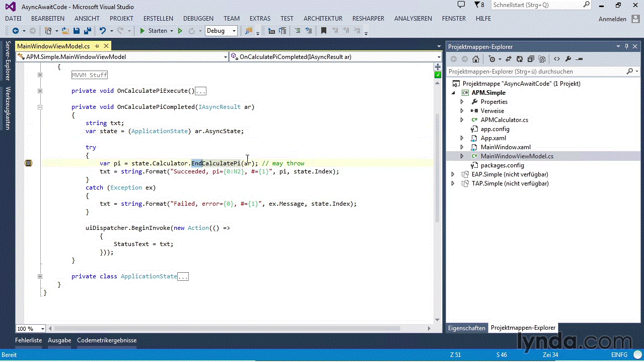
Task: Select MainWindow.xaml in the explorer
Action: pyautogui.click(x=506, y=147)
